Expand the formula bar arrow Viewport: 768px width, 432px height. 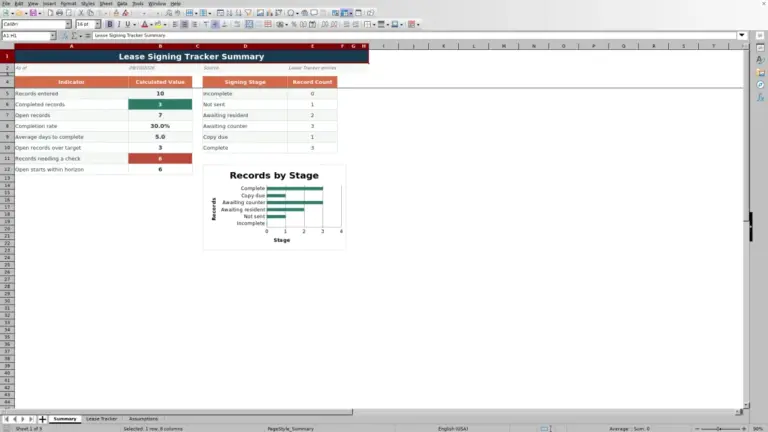pos(742,35)
